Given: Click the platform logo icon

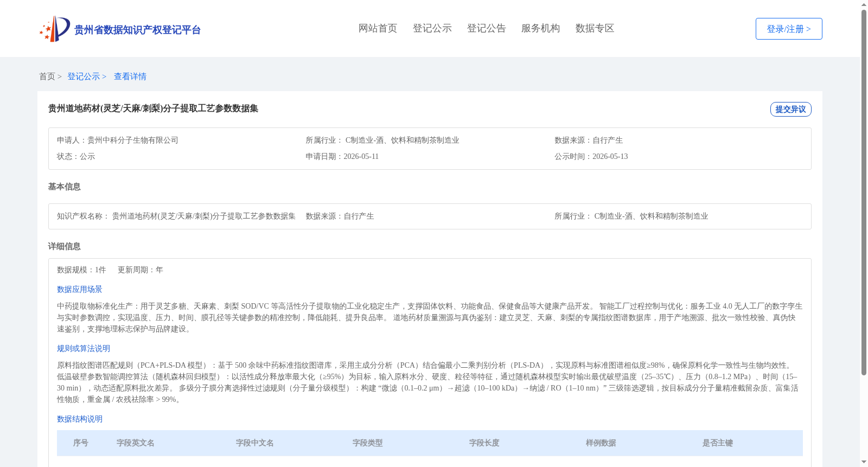Looking at the screenshot, I should click(55, 29).
